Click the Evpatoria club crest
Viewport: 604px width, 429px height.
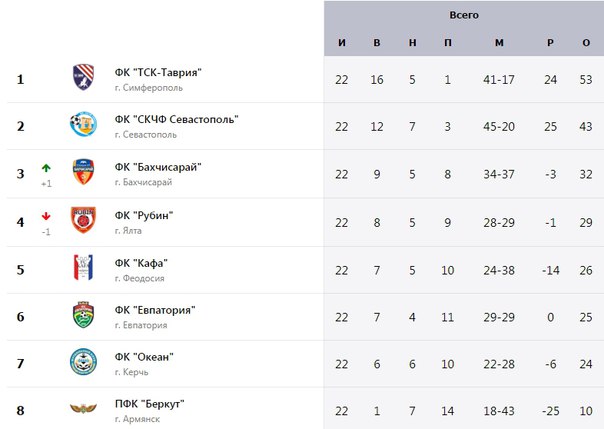(x=84, y=315)
